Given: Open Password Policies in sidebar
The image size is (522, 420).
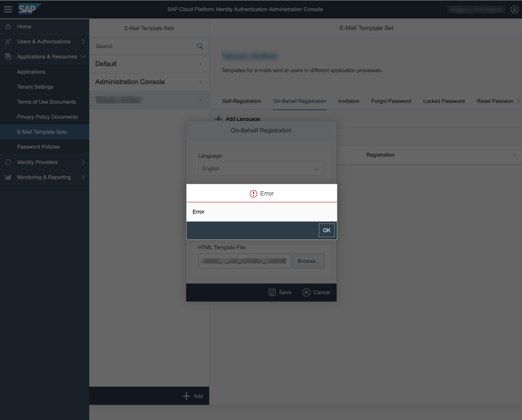Looking at the screenshot, I should tap(45, 147).
